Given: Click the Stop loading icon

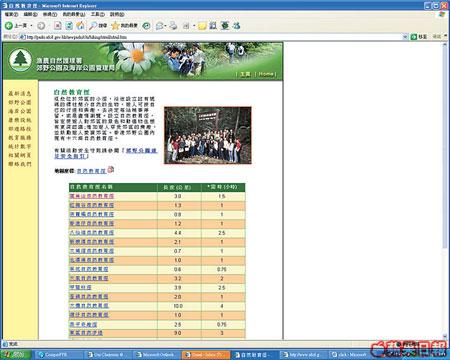Looking at the screenshot, I should (x=58, y=26).
